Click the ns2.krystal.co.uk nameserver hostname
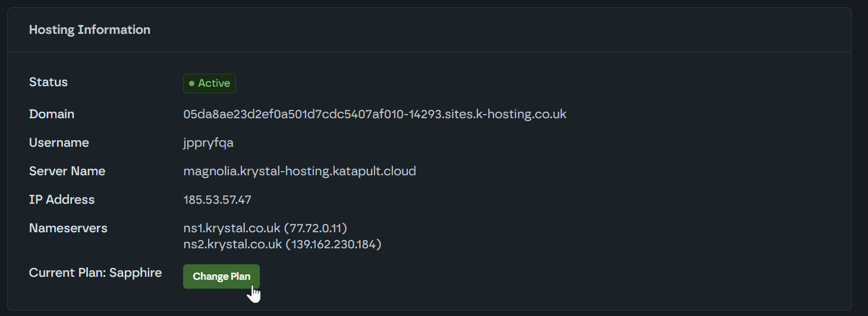 click(232, 244)
